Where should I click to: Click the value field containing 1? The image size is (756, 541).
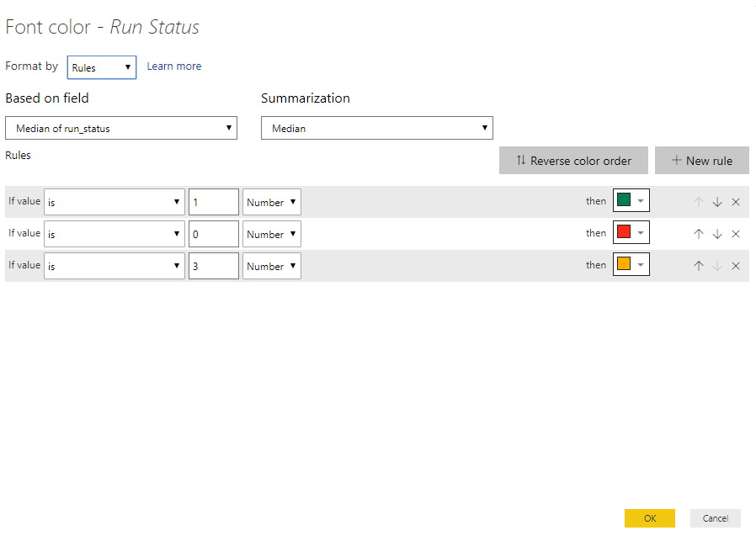point(214,202)
